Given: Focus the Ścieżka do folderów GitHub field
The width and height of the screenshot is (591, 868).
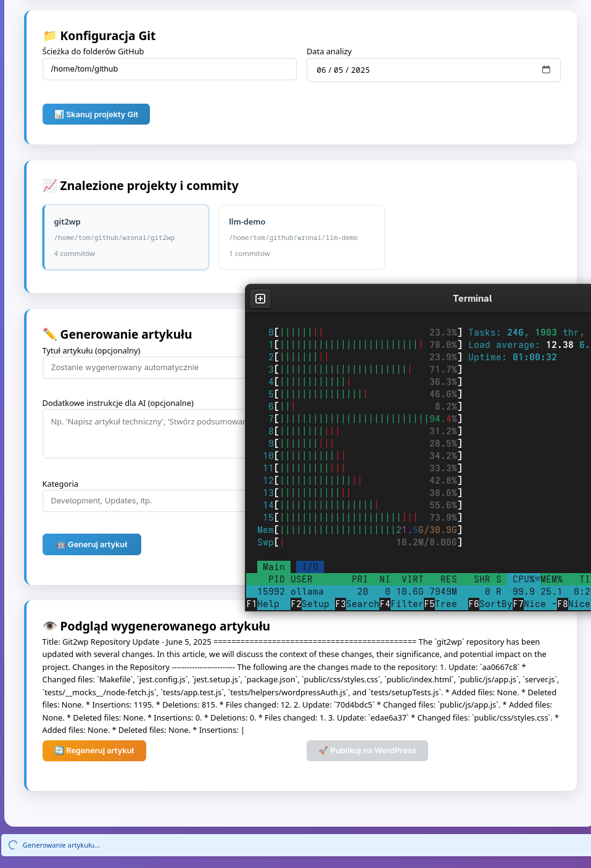Looking at the screenshot, I should click(x=170, y=69).
